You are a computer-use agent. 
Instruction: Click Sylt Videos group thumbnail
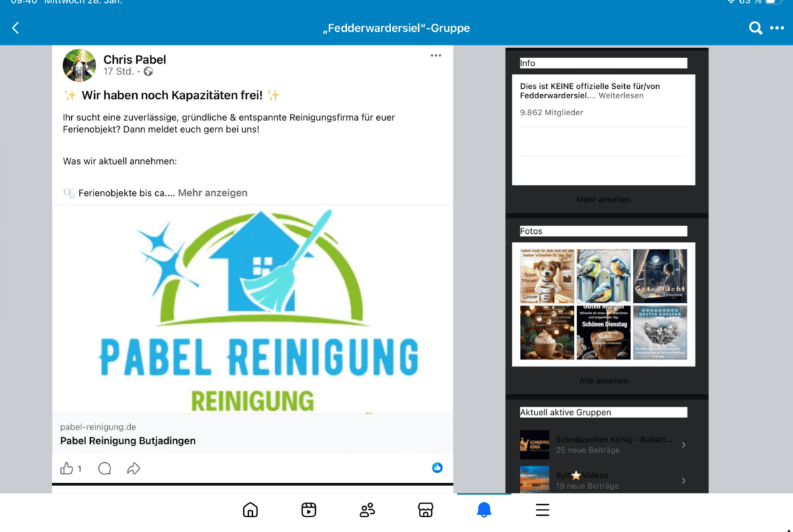coord(534,480)
